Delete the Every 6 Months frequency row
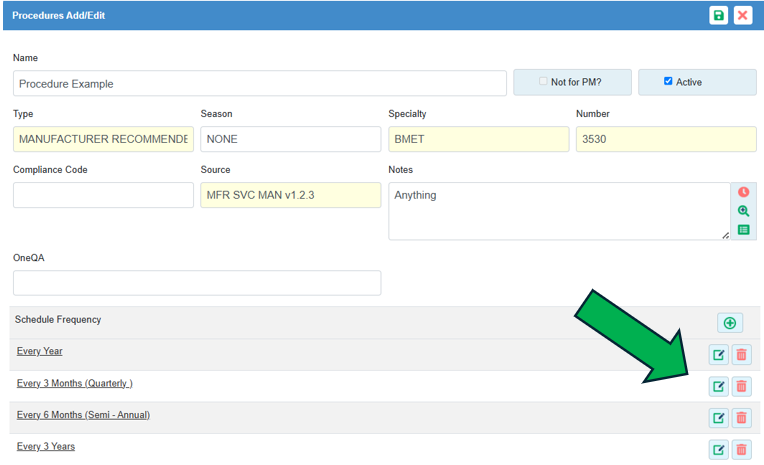This screenshot has height=465, width=764. 741,418
